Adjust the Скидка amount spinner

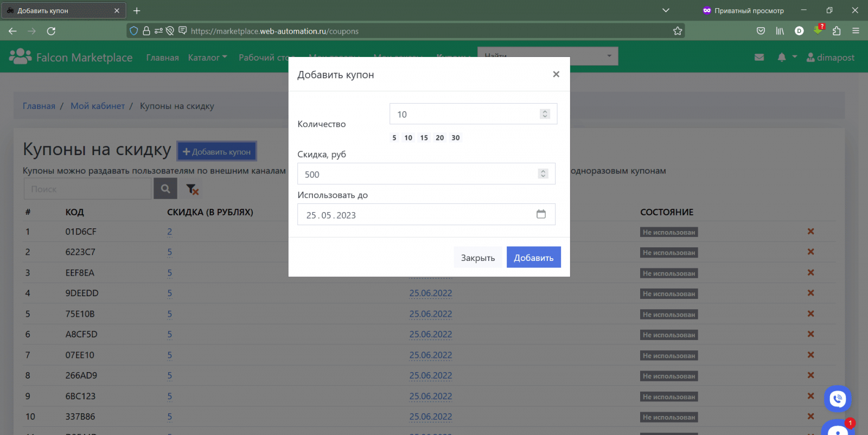(542, 174)
